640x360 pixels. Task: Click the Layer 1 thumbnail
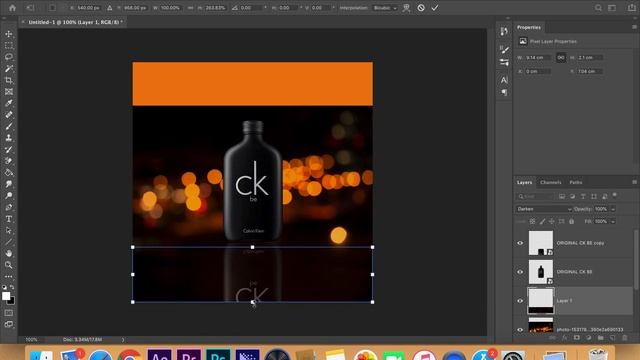[541, 301]
